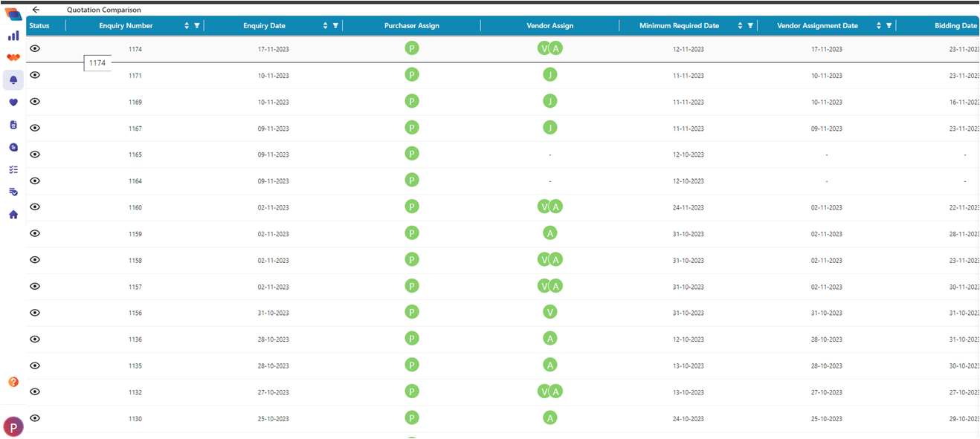This screenshot has height=439, width=980.
Task: Select the purple heart sidebar icon
Action: [13, 103]
